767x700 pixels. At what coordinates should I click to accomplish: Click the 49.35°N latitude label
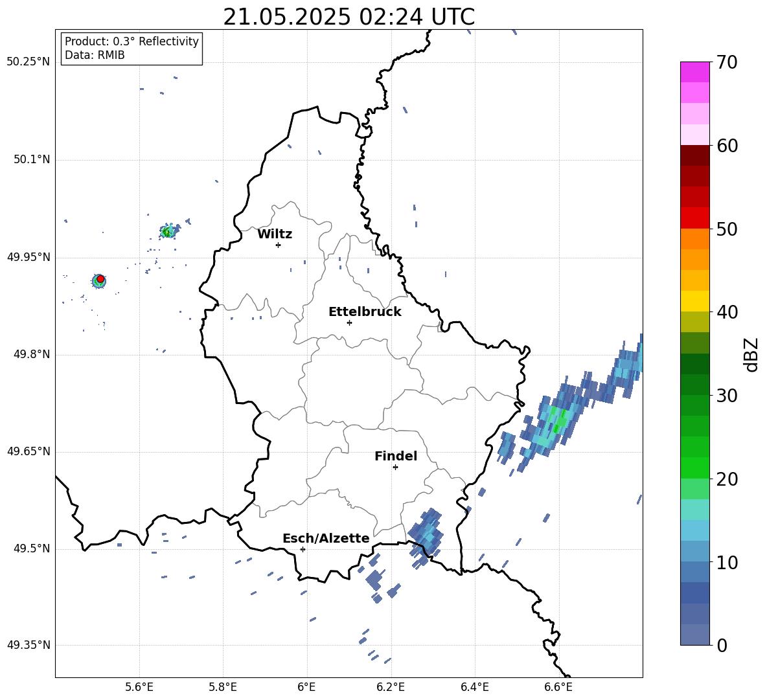(x=29, y=645)
